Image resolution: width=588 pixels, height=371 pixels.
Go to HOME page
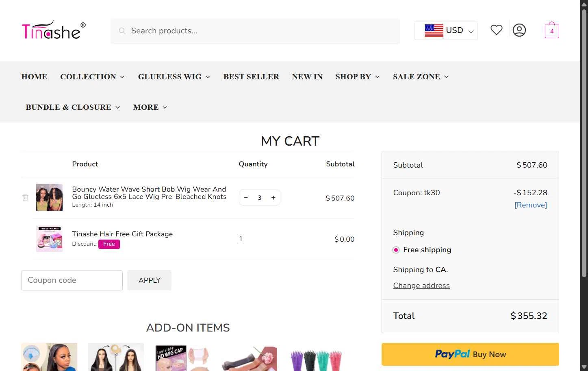(x=34, y=77)
